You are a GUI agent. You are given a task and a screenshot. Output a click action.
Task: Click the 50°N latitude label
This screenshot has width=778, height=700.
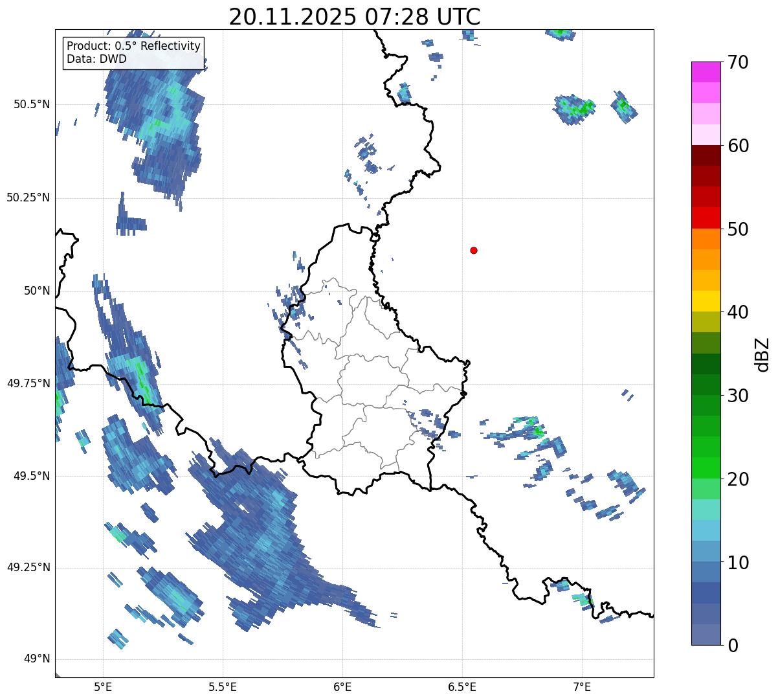click(37, 291)
